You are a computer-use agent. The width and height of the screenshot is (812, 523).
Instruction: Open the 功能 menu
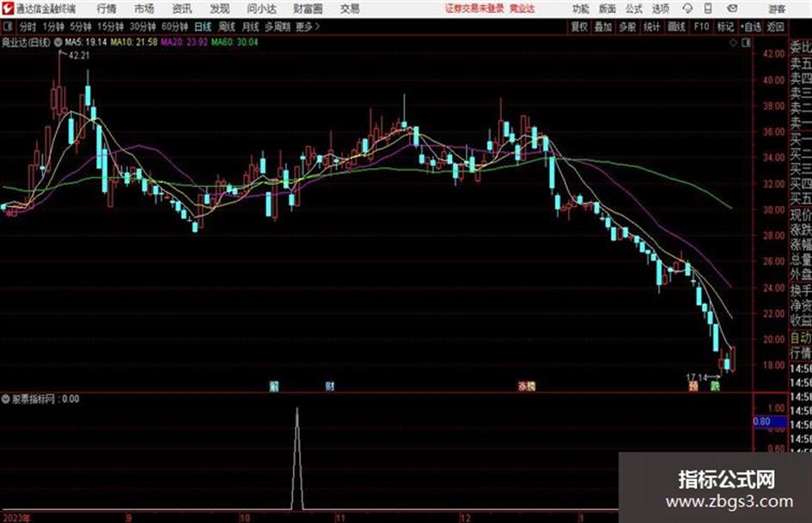[x=581, y=9]
